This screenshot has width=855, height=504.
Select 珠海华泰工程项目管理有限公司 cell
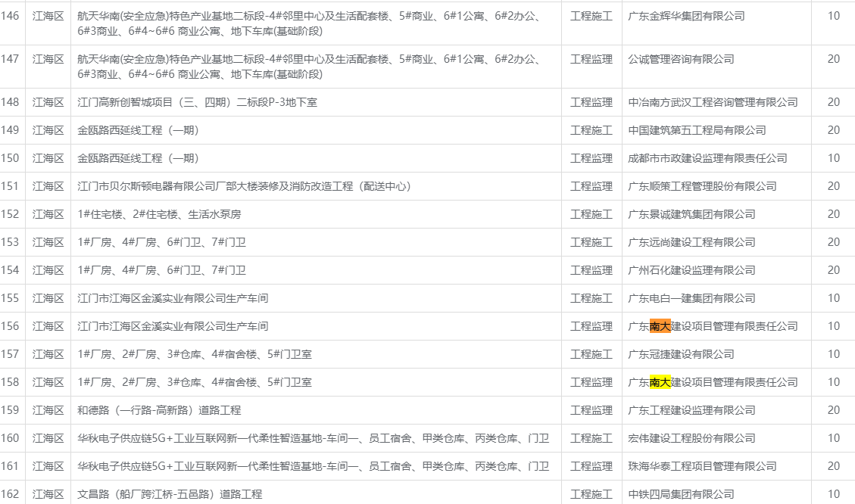(x=702, y=466)
